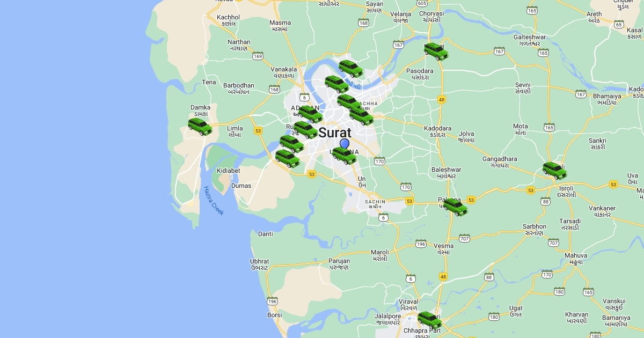
Task: Select the car marker west of Isroli
Action: click(x=555, y=170)
